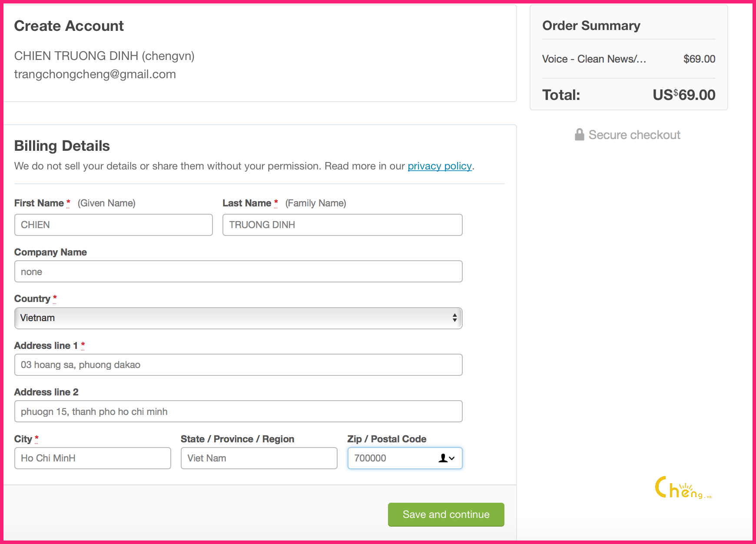The width and height of the screenshot is (756, 544).
Task: Click the account email trangchongcheng@gmail.com
Action: pos(95,74)
